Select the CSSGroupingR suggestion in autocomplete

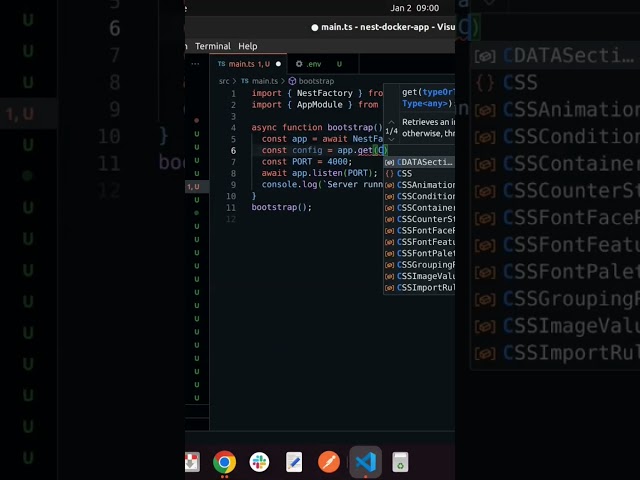[419, 265]
